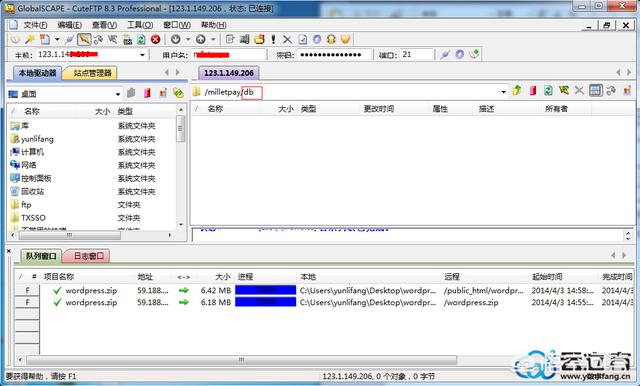Image resolution: width=640 pixels, height=386 pixels.
Task: Click the shield icon in main toolbar
Action: [x=345, y=40]
